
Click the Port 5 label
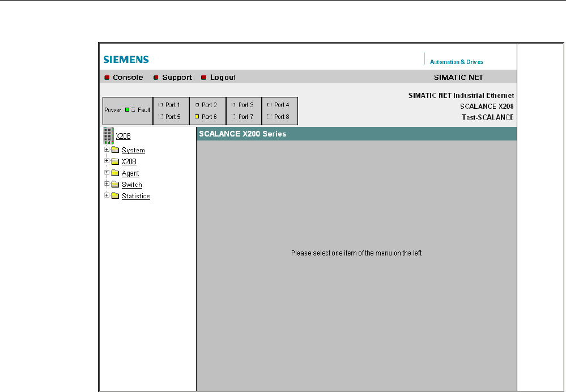coord(173,117)
